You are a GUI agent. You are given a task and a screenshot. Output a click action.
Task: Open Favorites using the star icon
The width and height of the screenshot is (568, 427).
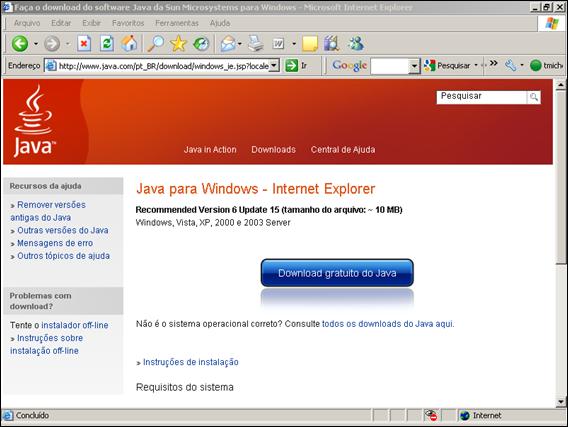178,44
